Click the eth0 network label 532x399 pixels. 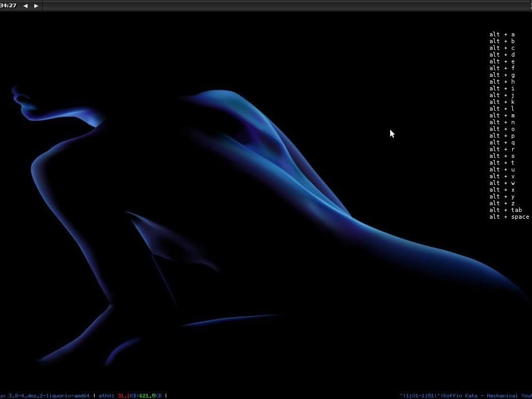[x=107, y=396]
